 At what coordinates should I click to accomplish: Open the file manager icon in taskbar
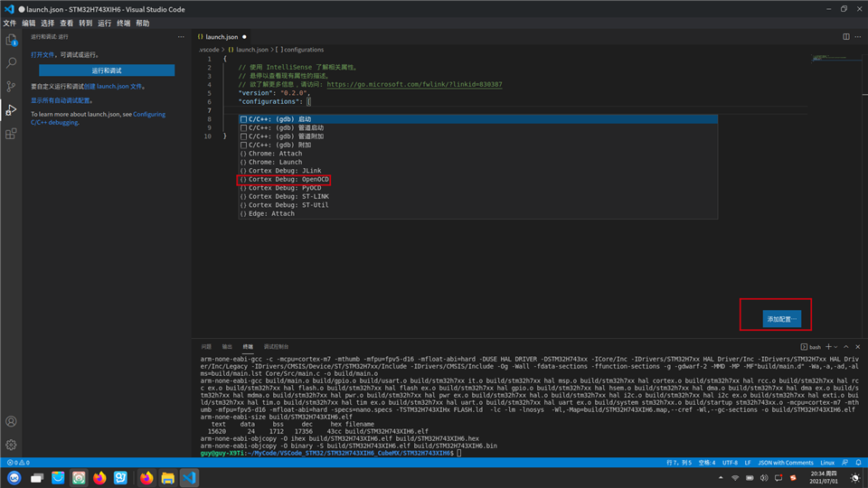click(168, 478)
